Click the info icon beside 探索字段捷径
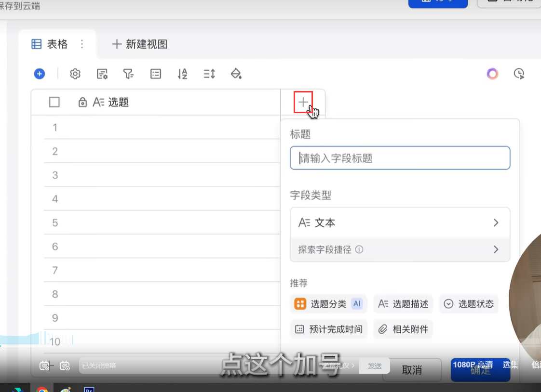This screenshot has height=392, width=541. pos(359,249)
